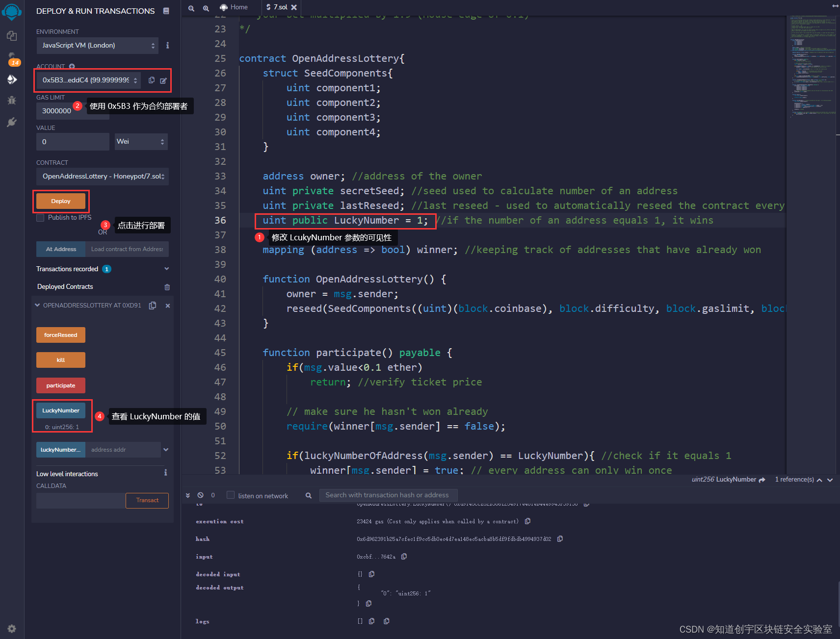Copy the decoded input value
This screenshot has height=639, width=840.
[x=371, y=574]
